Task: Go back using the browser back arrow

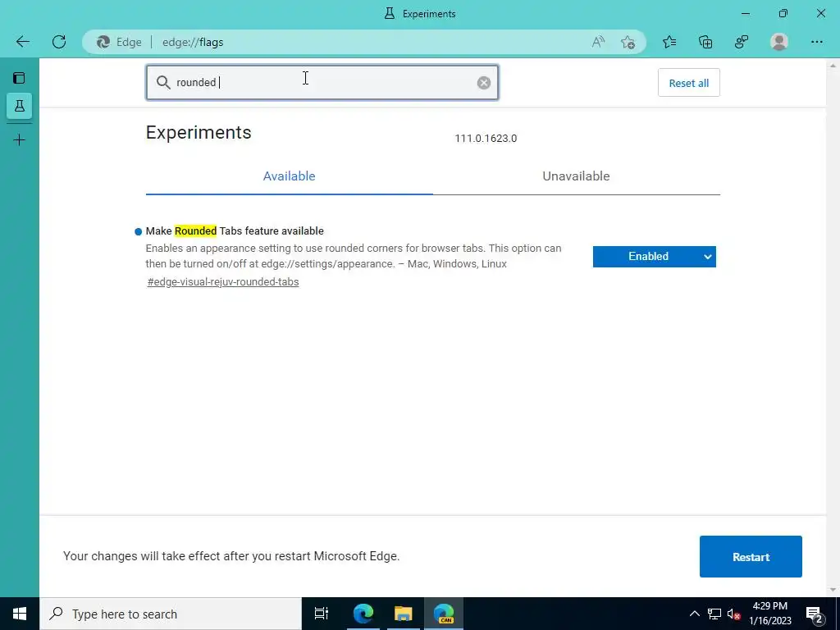Action: pyautogui.click(x=22, y=42)
